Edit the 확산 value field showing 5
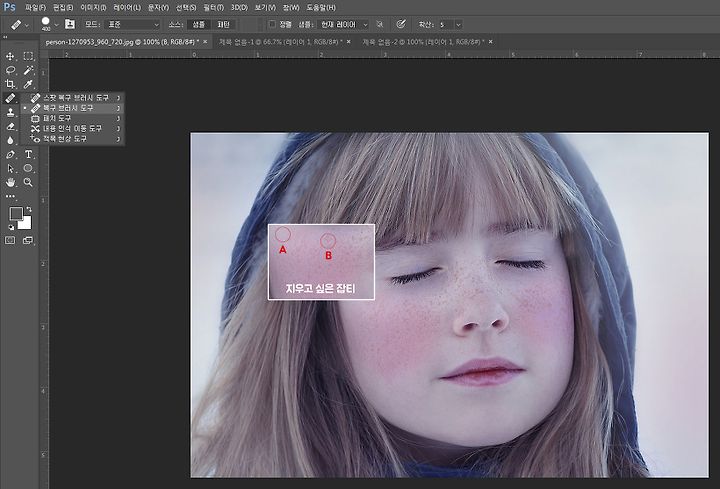The image size is (720, 489). (446, 24)
